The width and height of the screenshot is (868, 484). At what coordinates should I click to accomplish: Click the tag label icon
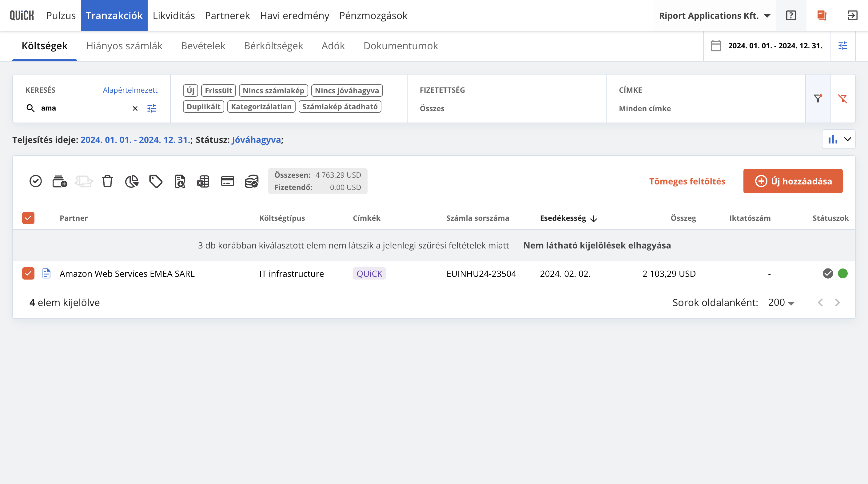(156, 181)
